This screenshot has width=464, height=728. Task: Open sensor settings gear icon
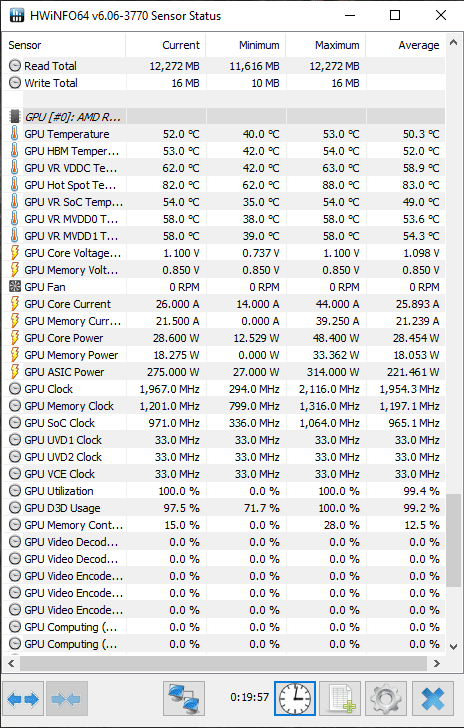(386, 698)
